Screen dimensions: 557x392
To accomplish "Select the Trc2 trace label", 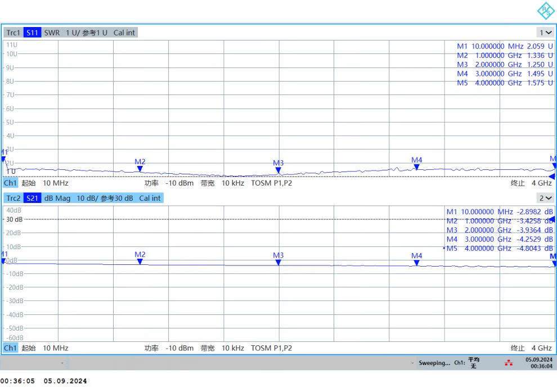I will coord(14,198).
